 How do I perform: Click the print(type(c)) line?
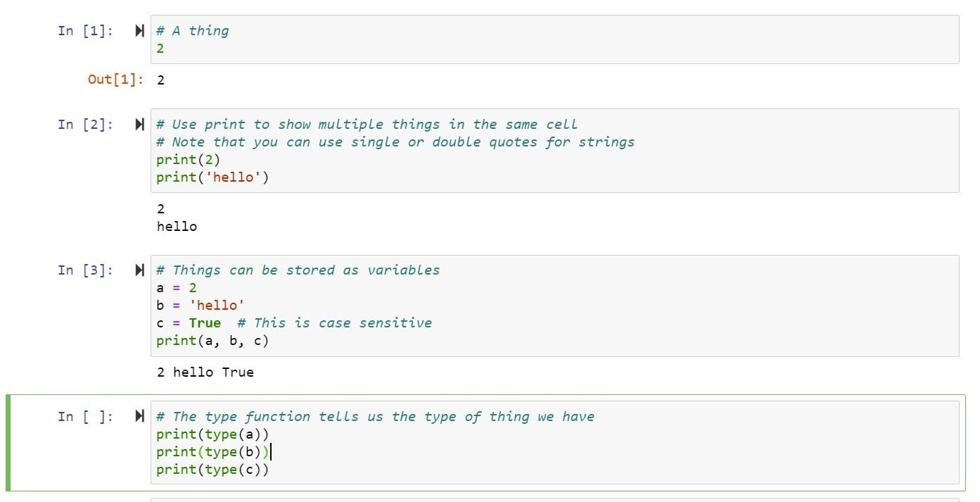(x=212, y=470)
